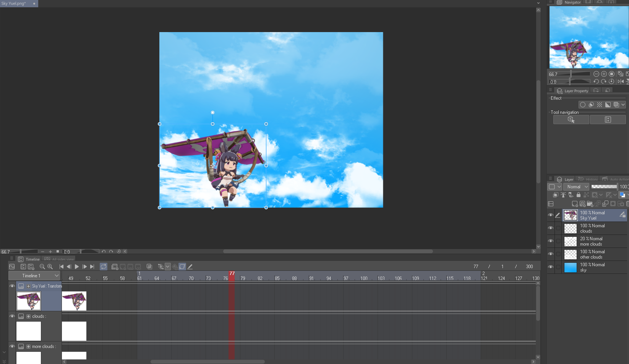Enable onion skin in Timeline
The height and width of the screenshot is (364, 629).
pos(149,267)
